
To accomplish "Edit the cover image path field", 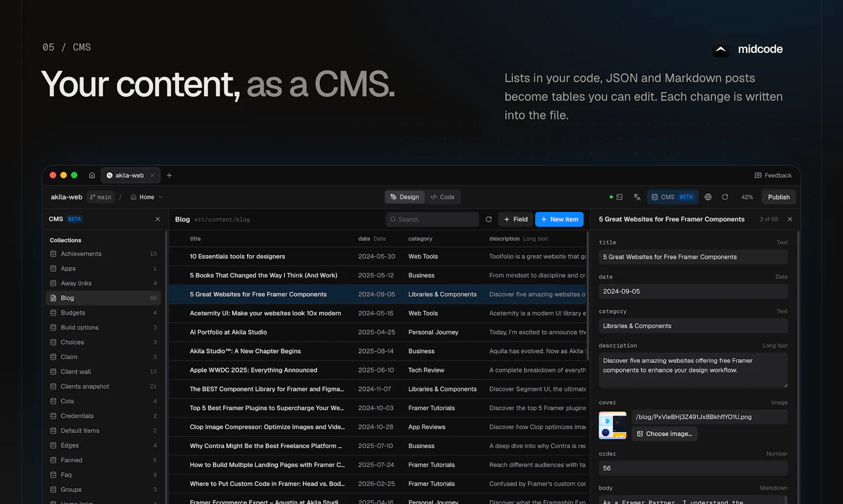I will click(x=710, y=417).
